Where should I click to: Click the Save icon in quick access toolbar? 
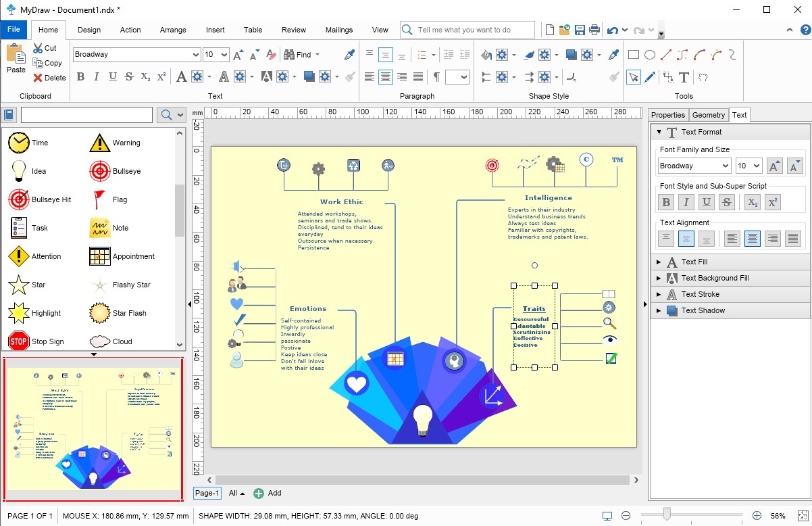point(580,30)
